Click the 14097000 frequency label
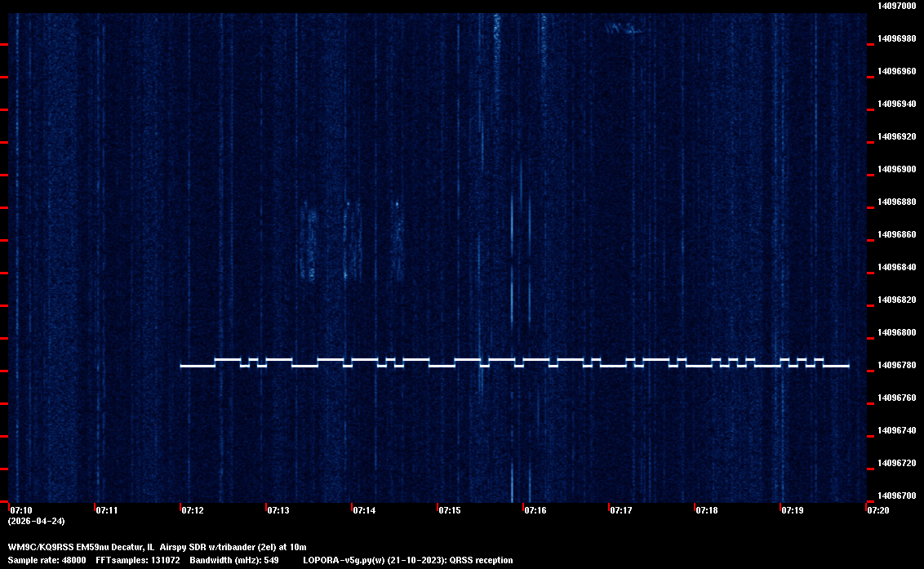This screenshot has width=924, height=569. (x=896, y=6)
